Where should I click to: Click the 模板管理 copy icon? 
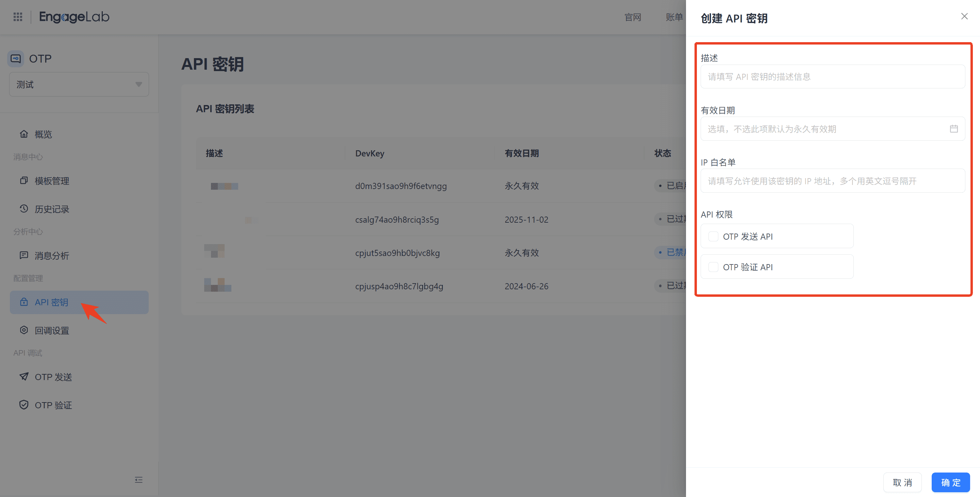coord(24,181)
